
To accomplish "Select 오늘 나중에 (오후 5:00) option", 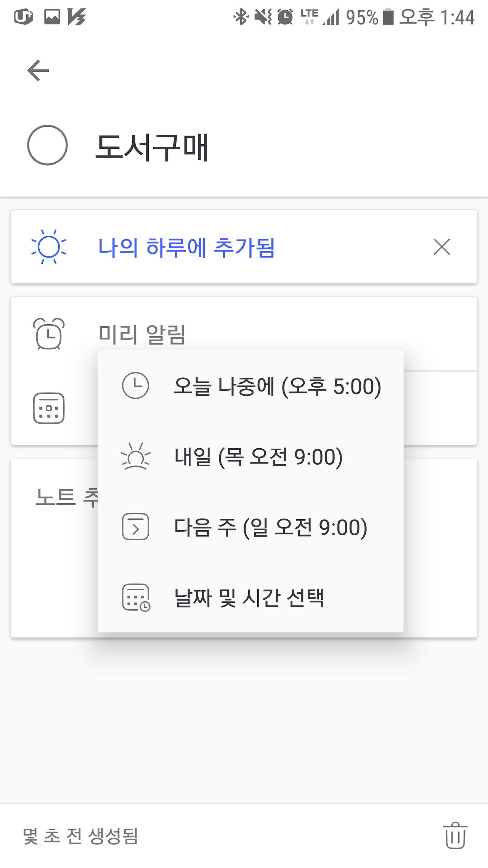I will [x=250, y=386].
